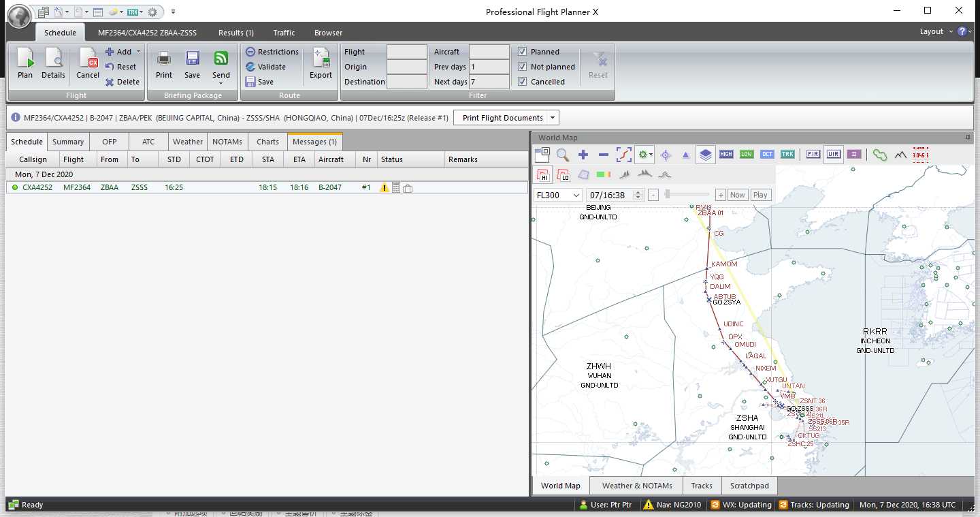
Task: Toggle the Not planned filter checkbox
Action: tap(522, 67)
